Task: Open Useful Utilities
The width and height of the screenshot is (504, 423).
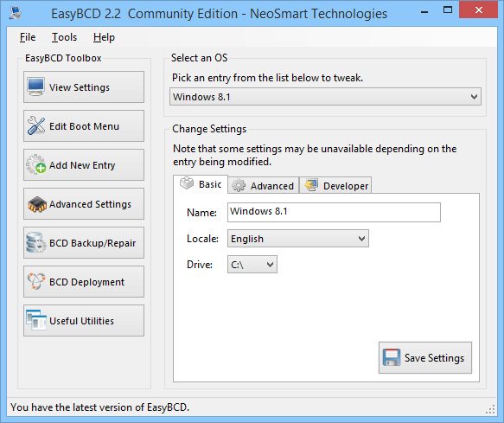Action: [x=84, y=321]
